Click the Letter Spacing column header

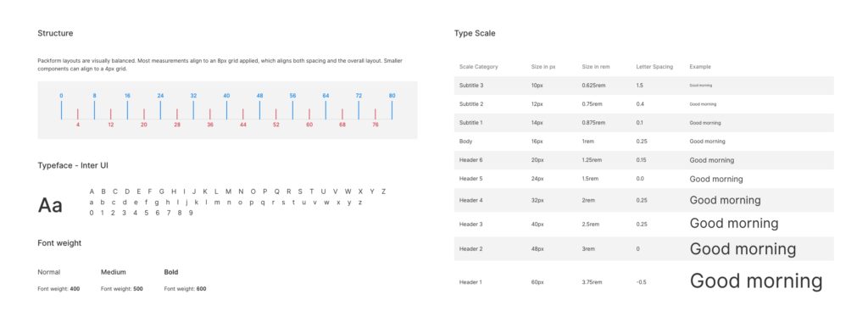pyautogui.click(x=654, y=67)
